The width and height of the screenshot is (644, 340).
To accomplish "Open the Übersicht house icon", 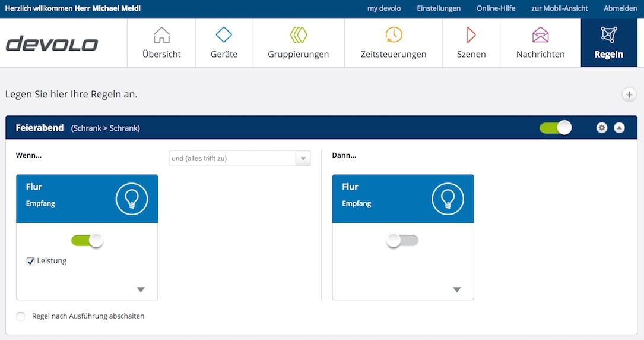I will click(161, 35).
